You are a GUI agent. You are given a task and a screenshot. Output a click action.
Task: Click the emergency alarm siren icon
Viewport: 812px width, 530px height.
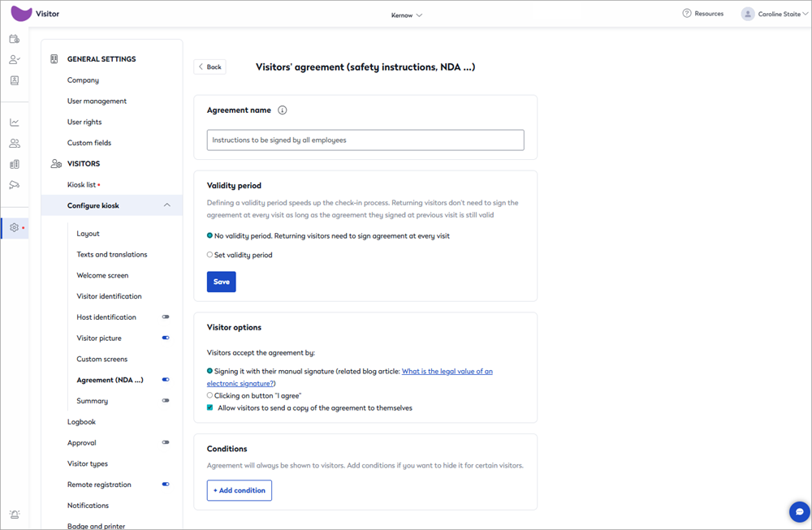[14, 515]
